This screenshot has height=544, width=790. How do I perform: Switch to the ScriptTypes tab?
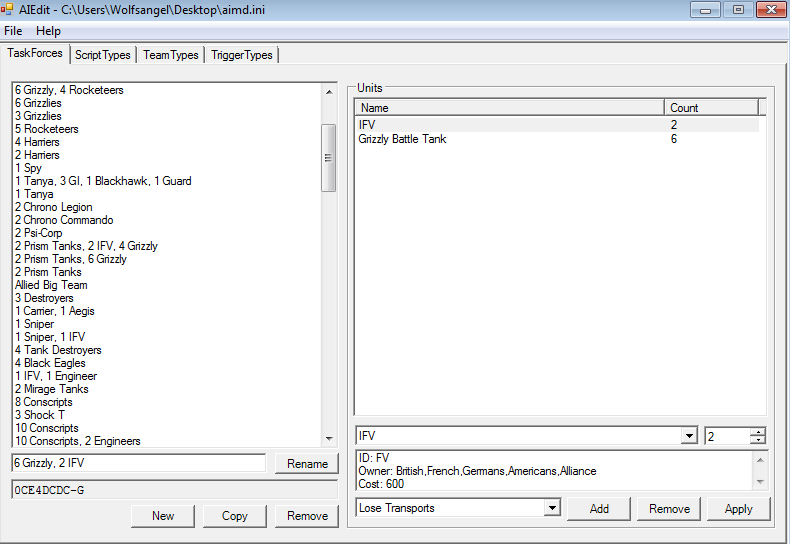pyautogui.click(x=103, y=55)
